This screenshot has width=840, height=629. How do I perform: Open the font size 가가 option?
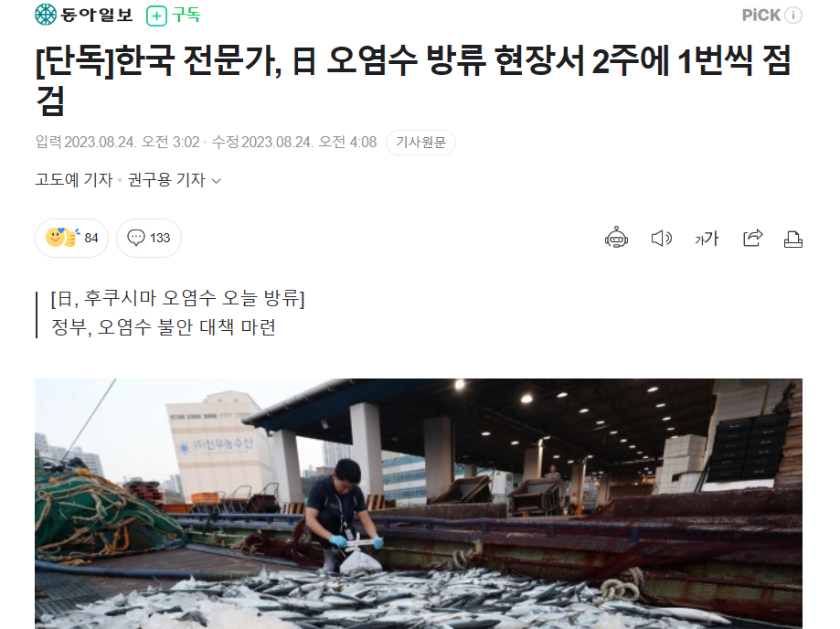706,239
